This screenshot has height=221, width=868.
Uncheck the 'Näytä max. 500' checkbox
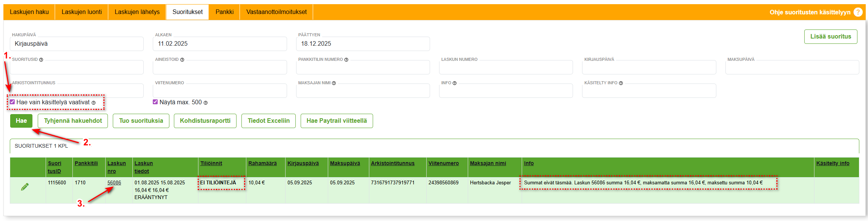point(155,102)
